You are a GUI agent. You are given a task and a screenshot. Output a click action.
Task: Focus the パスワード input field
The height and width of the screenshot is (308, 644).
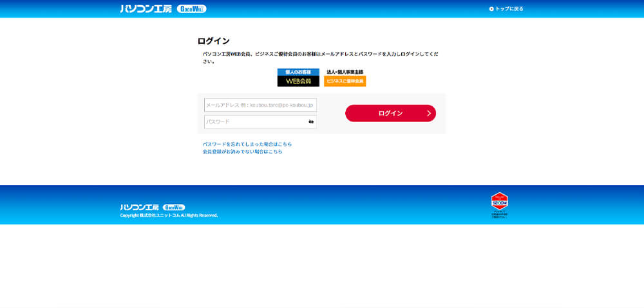click(260, 122)
